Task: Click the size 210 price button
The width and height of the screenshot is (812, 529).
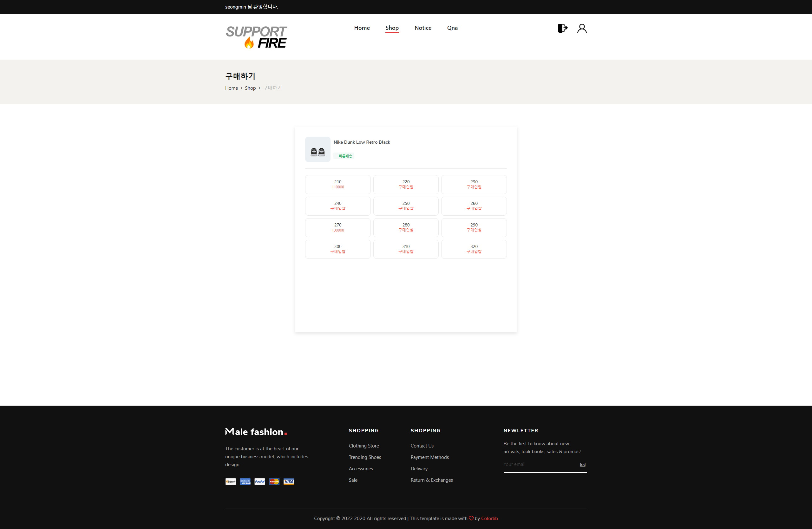Action: tap(337, 184)
